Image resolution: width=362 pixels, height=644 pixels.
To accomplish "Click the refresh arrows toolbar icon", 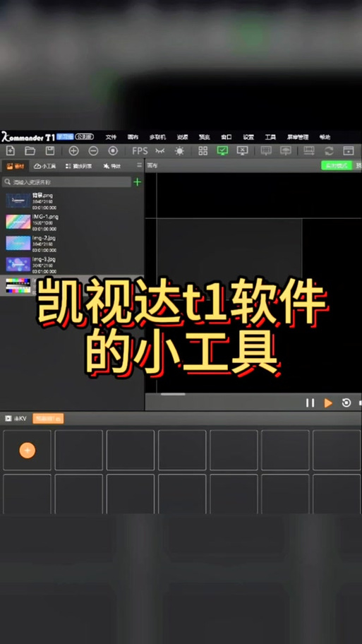I will (x=329, y=150).
